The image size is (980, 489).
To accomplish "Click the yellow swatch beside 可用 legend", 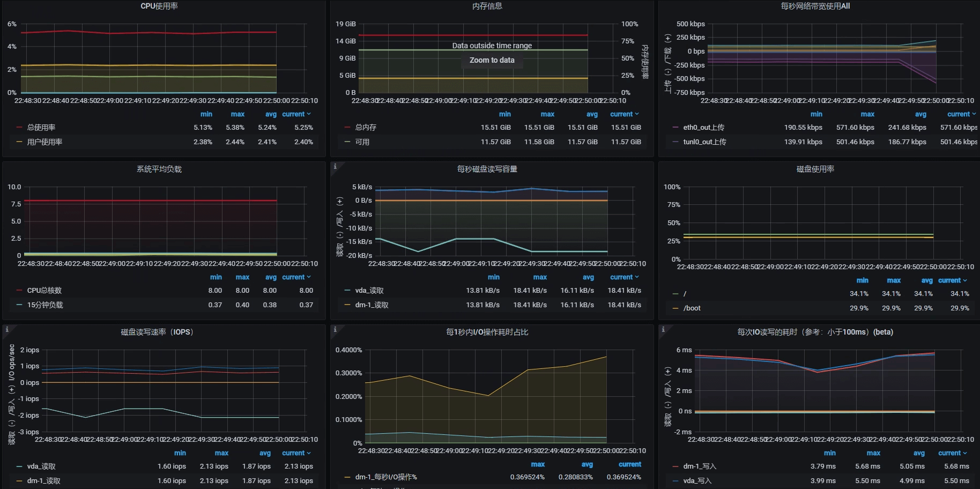I will click(x=347, y=142).
